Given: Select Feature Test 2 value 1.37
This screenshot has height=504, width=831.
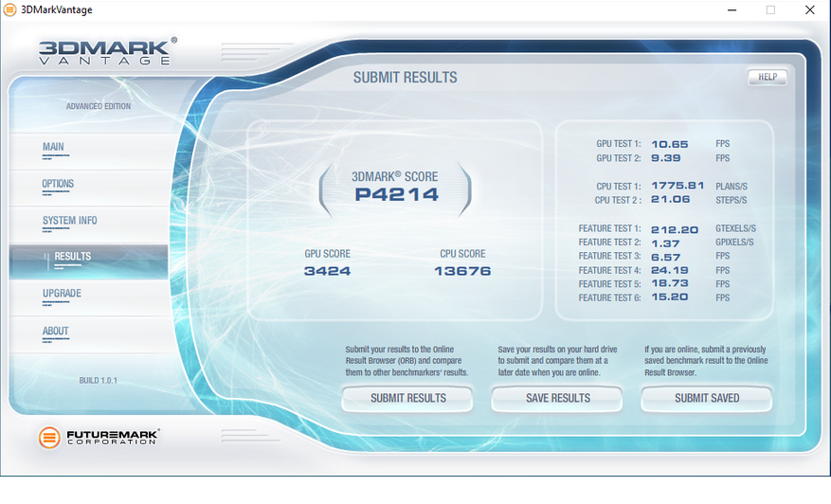Looking at the screenshot, I should (665, 243).
